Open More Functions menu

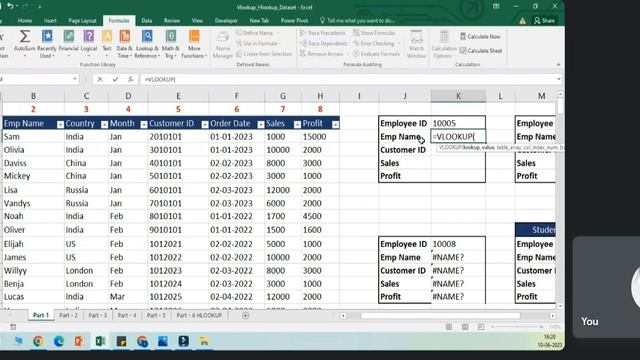(x=194, y=43)
